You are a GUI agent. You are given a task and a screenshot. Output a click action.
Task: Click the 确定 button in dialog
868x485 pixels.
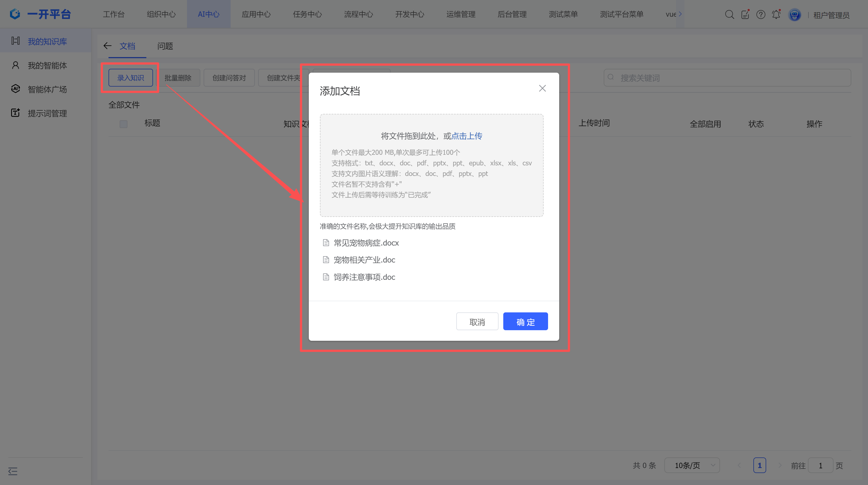pos(525,322)
